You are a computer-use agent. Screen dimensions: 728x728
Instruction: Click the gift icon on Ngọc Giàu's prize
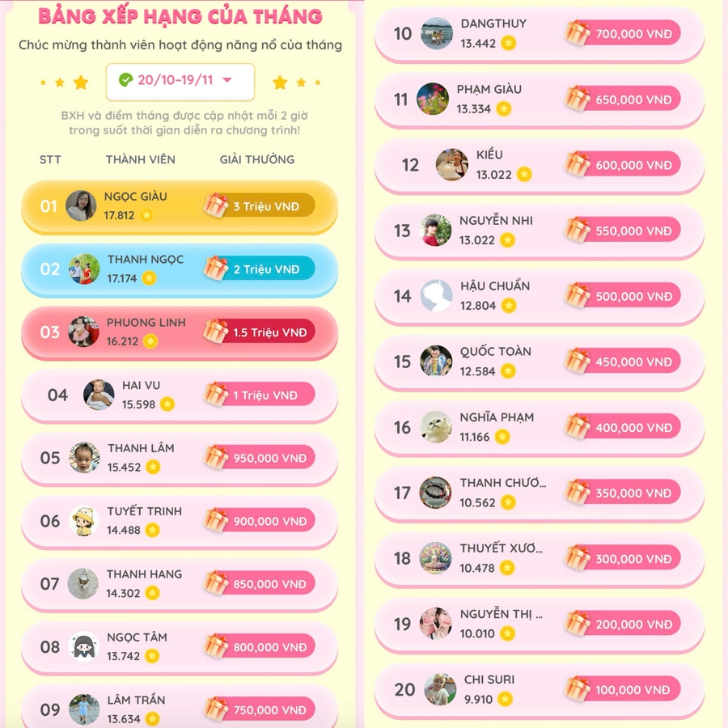pos(216,205)
